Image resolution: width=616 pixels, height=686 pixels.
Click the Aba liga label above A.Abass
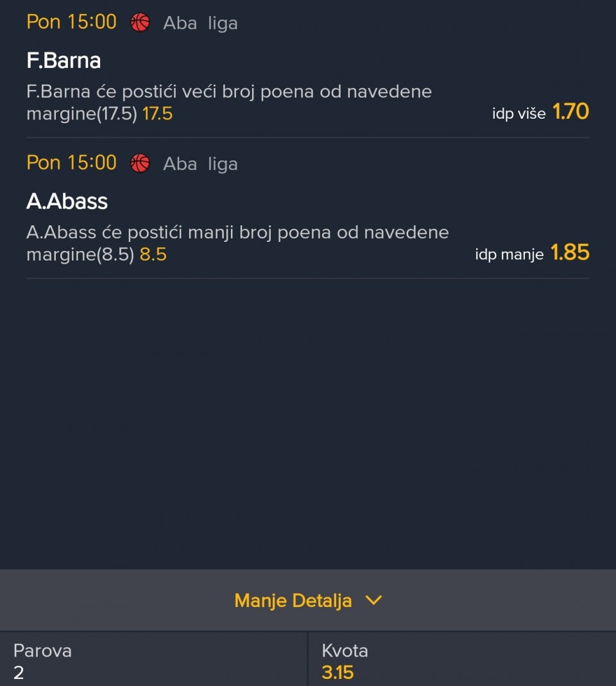(x=200, y=164)
